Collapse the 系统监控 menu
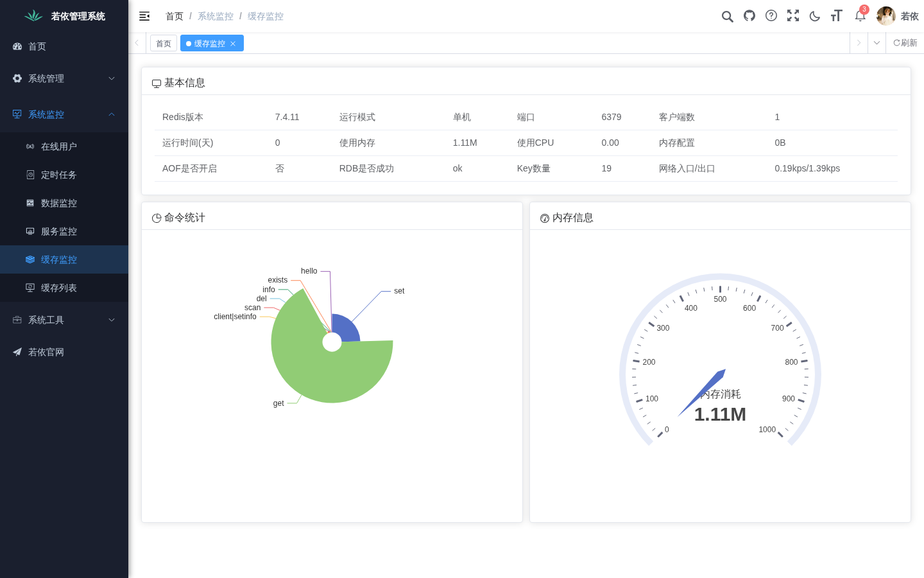Viewport: 924px width, 578px height. point(64,114)
